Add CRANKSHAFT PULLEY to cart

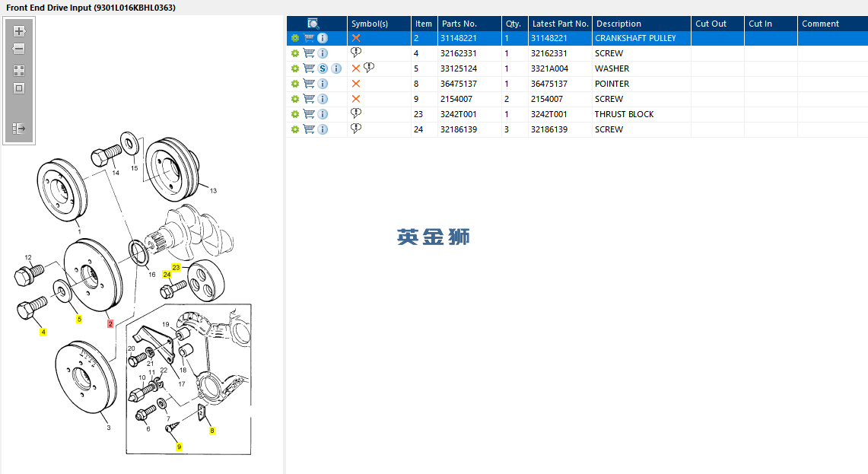[x=309, y=38]
